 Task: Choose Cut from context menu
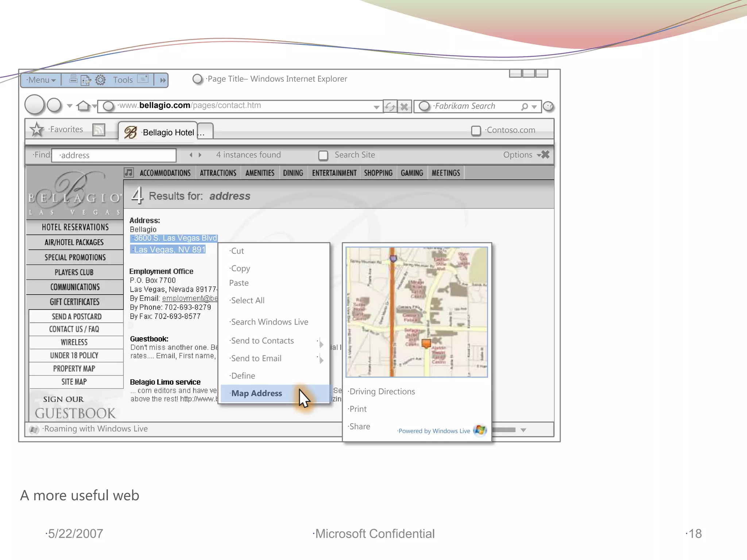pyautogui.click(x=237, y=251)
